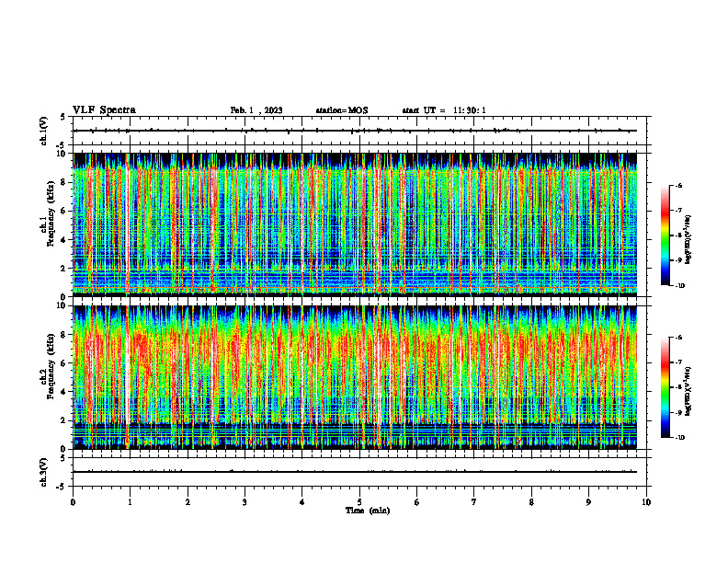Viewport: 728px width, 563px height.
Task: Click the ch.2 spectrogram color bar
Action: click(665, 387)
